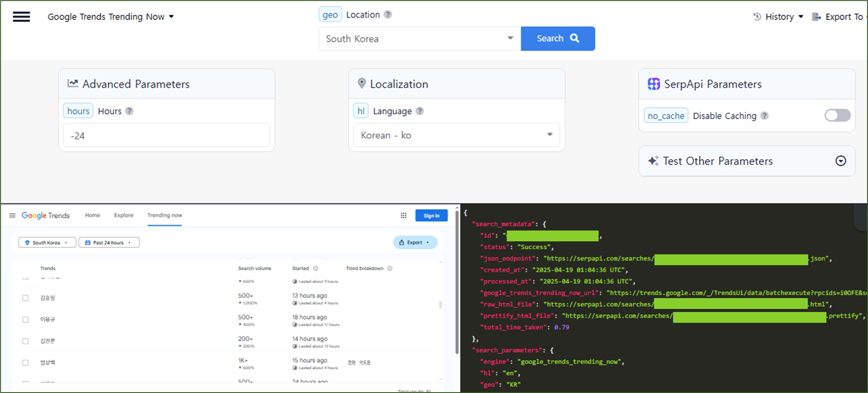Click the Trend breakdown info icon
The height and width of the screenshot is (393, 868).
point(390,269)
